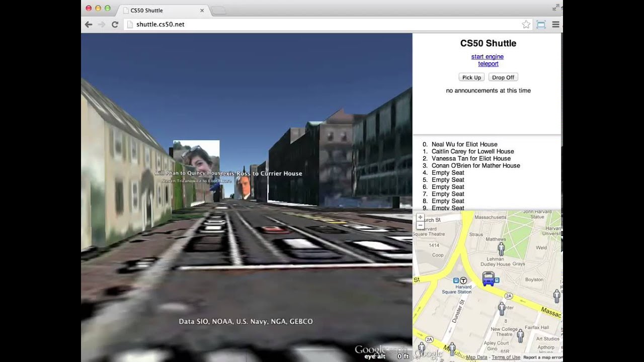Go back with the browser back arrow

[89, 24]
